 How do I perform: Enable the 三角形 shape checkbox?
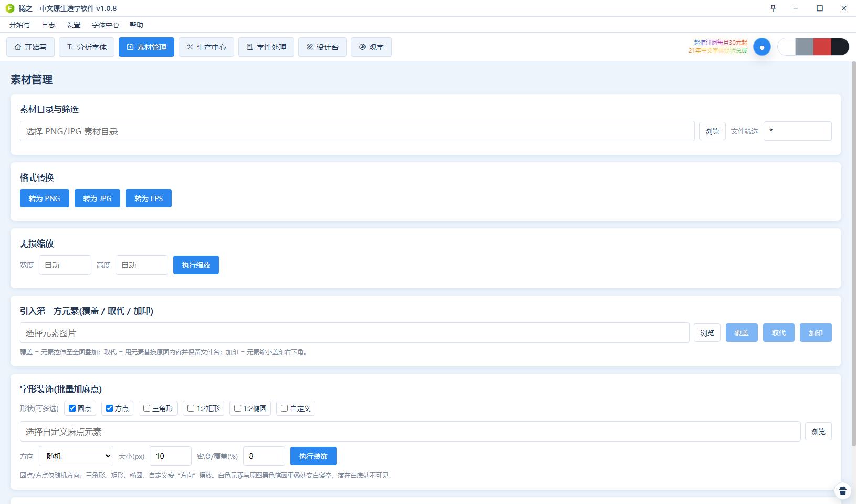[147, 408]
